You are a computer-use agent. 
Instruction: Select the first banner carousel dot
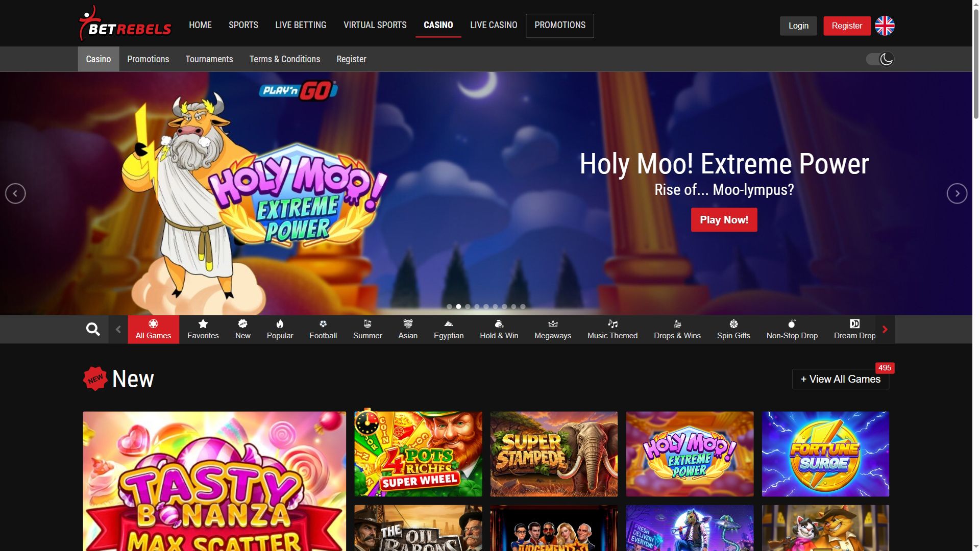pyautogui.click(x=449, y=307)
